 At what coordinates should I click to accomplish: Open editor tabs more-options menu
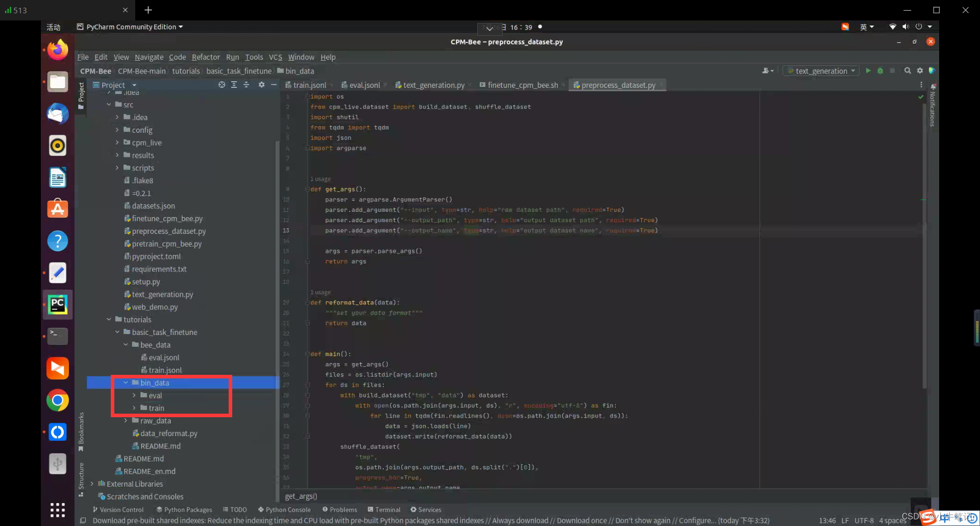click(x=921, y=85)
